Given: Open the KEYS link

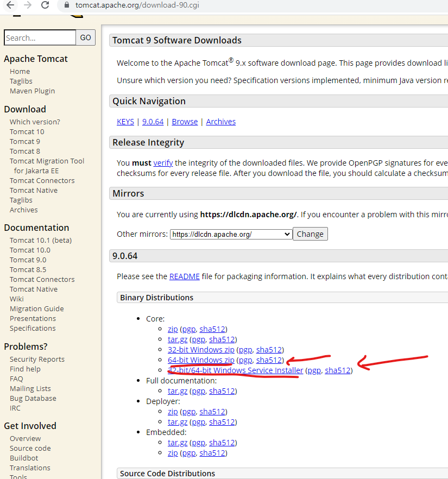Looking at the screenshot, I should click(125, 122).
